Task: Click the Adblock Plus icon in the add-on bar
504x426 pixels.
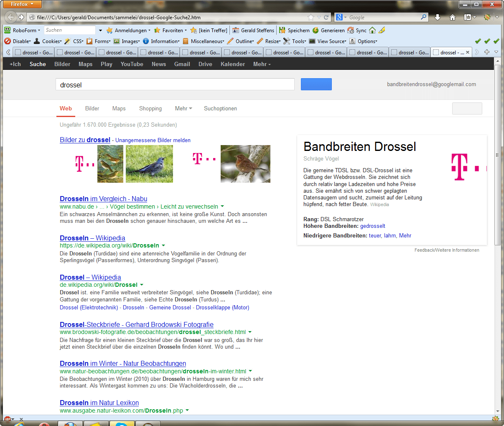Action: point(7,419)
